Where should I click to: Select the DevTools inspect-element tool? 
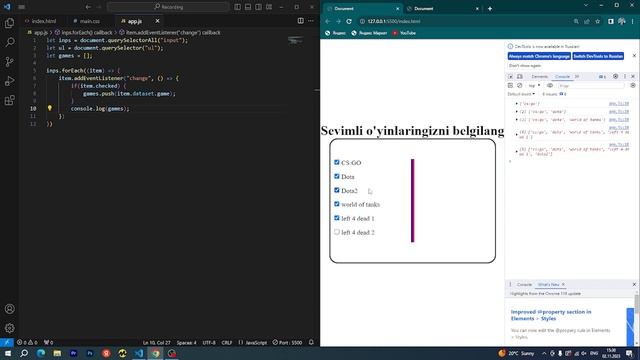coord(511,76)
